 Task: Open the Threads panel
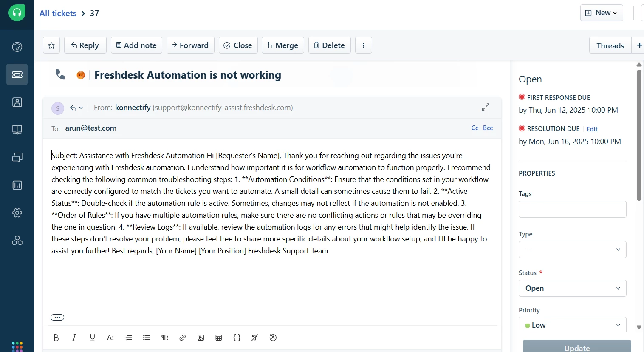coord(610,45)
